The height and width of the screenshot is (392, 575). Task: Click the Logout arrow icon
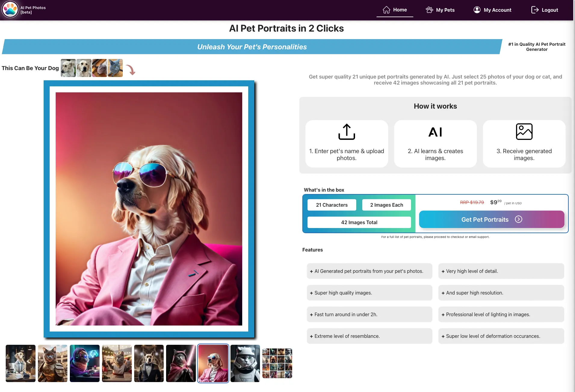point(535,10)
